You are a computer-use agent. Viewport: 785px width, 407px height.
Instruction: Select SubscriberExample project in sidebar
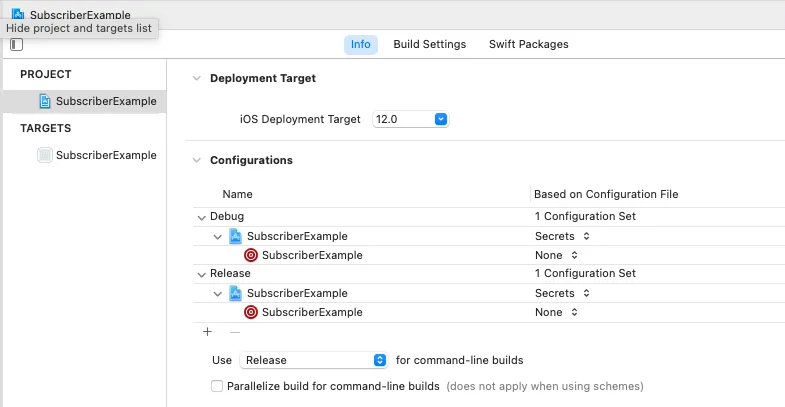(97, 101)
